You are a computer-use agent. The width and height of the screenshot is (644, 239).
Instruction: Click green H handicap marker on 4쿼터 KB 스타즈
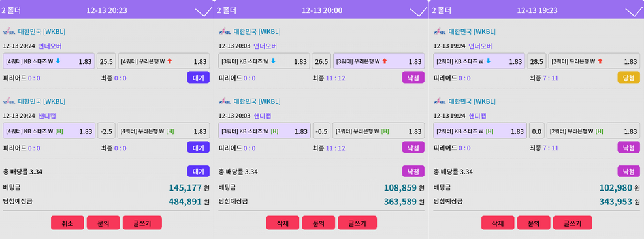point(59,131)
